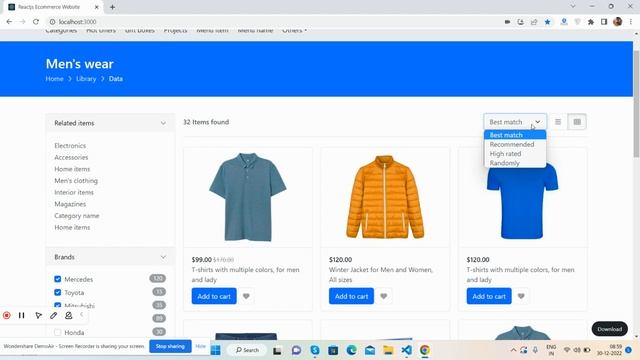Add $99.00 T-shirt to cart

tap(214, 296)
